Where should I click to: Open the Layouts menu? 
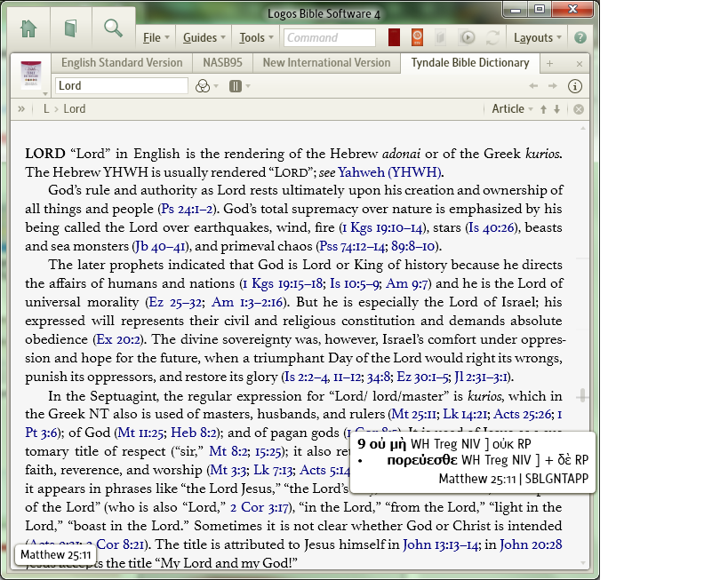click(x=538, y=37)
